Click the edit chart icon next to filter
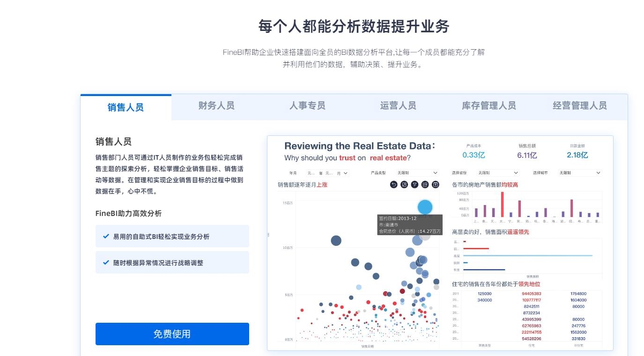644x356 pixels. coord(425,185)
